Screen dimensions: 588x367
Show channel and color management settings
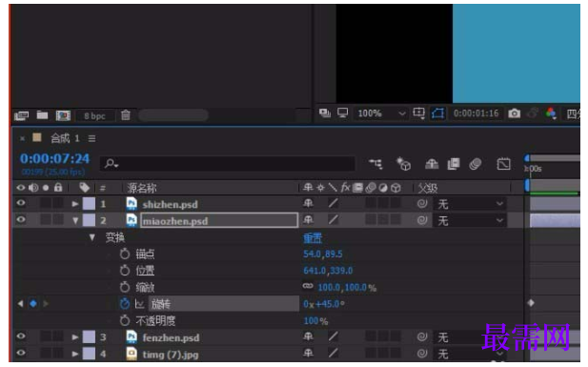click(x=551, y=112)
